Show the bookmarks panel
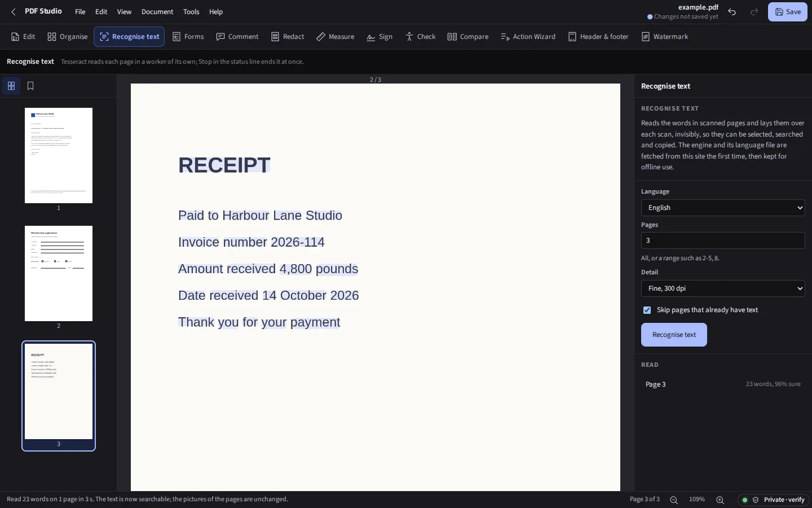The height and width of the screenshot is (508, 812). pos(30,86)
